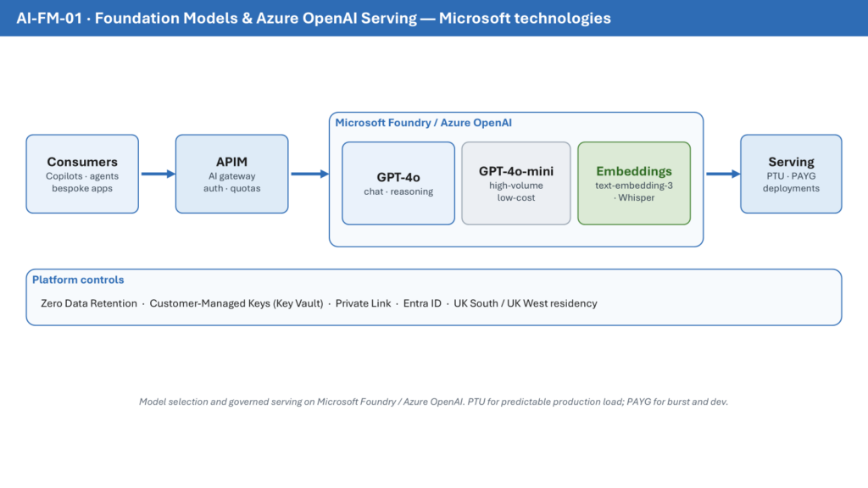The image size is (868, 488).
Task: Select the Consumers box
Action: [x=82, y=174]
